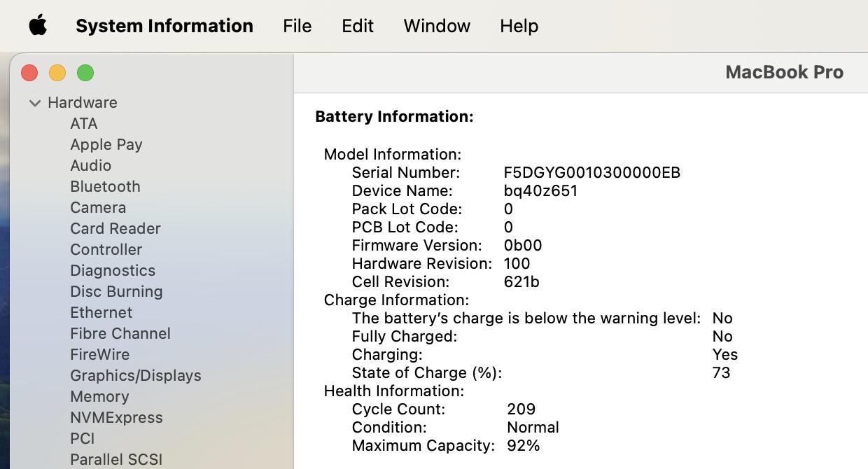Select Apple Pay in the sidebar
Viewport: 868px width, 469px height.
click(x=106, y=145)
